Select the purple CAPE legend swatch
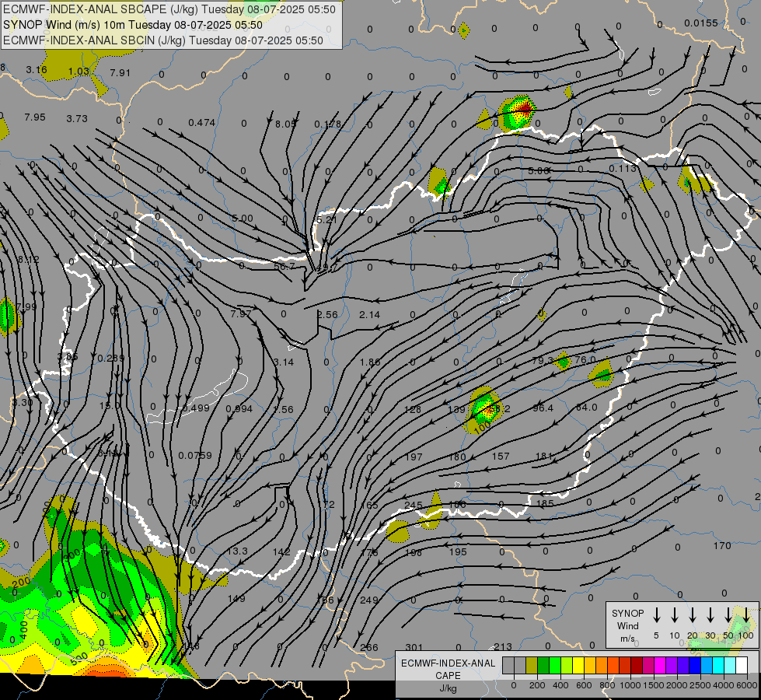This screenshot has width=761, height=700. (x=672, y=665)
